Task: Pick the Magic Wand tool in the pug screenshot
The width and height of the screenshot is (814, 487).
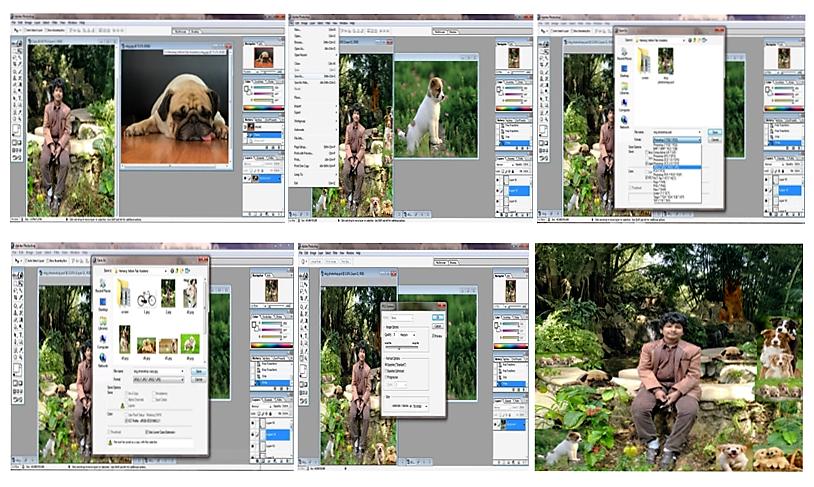Action: point(20,57)
